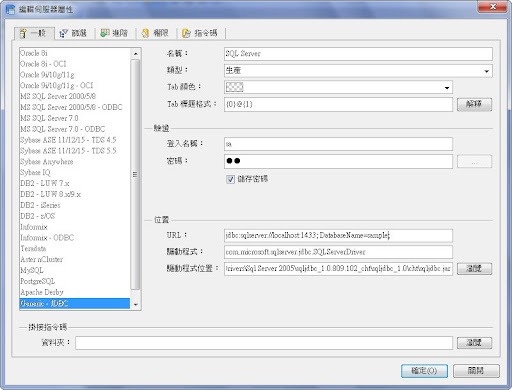Select DB2 - LUW 8.x/9.x
Screen dimensions: 512x390
(75, 194)
